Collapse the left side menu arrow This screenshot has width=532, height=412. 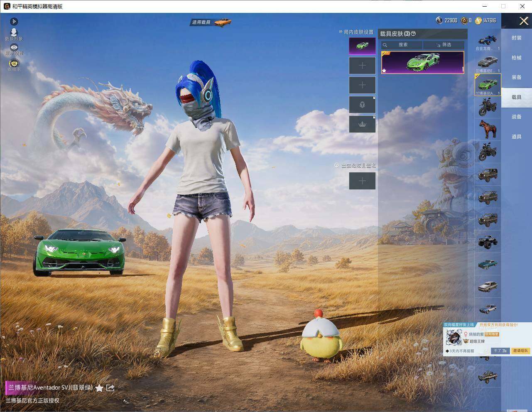pos(14,21)
